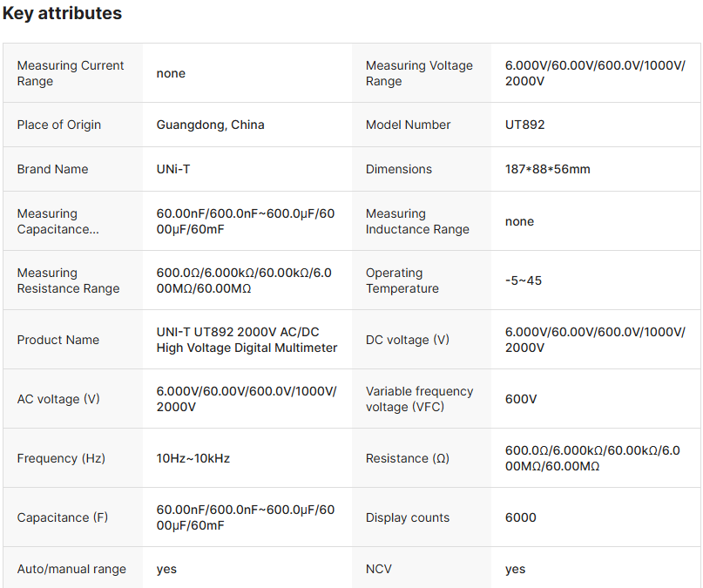The height and width of the screenshot is (588, 703).
Task: Click the 600V VFC value
Action: (x=521, y=399)
